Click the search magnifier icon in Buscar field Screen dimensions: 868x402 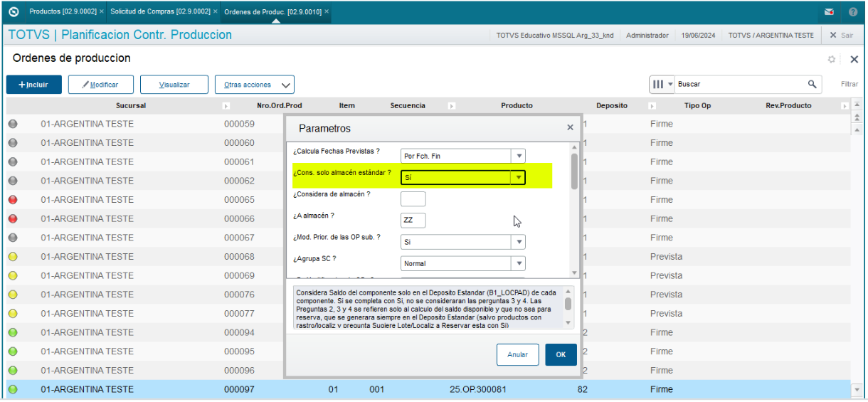point(813,84)
